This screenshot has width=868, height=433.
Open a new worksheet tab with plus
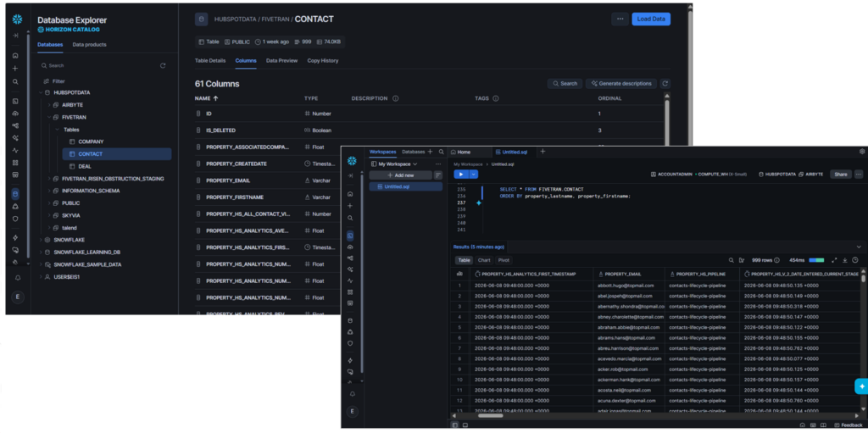coord(542,152)
